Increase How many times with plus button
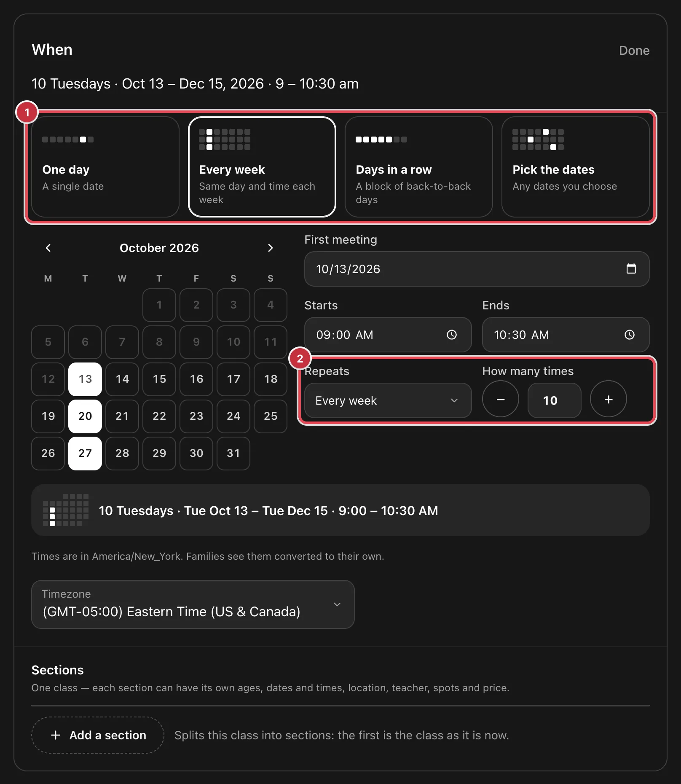 tap(609, 399)
